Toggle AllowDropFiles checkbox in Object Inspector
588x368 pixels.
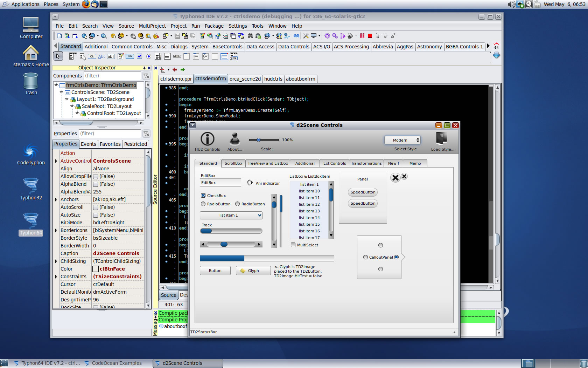pos(96,177)
